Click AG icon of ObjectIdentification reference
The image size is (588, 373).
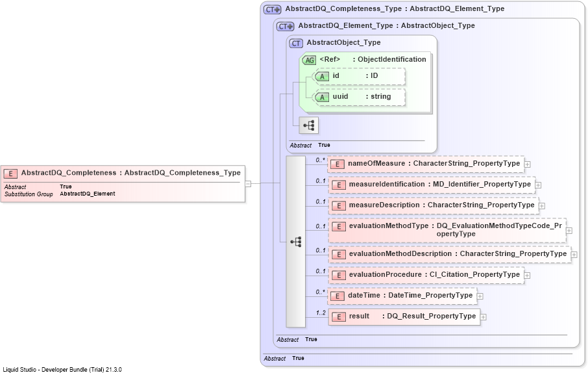pyautogui.click(x=310, y=60)
